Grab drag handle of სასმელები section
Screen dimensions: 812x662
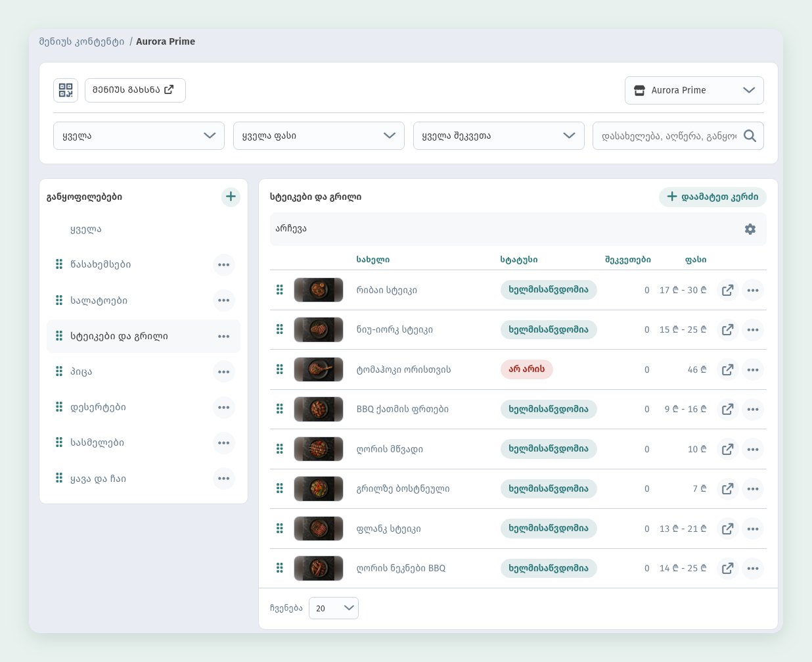pyautogui.click(x=59, y=442)
